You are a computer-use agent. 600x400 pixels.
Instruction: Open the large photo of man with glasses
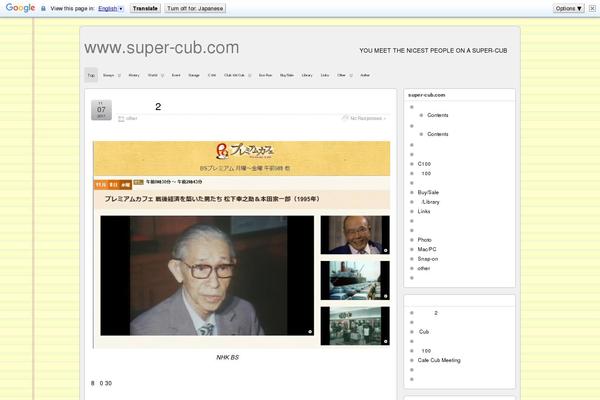[x=207, y=276]
